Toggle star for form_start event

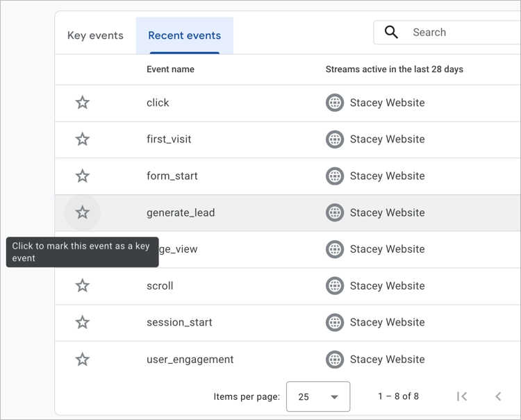tap(83, 176)
